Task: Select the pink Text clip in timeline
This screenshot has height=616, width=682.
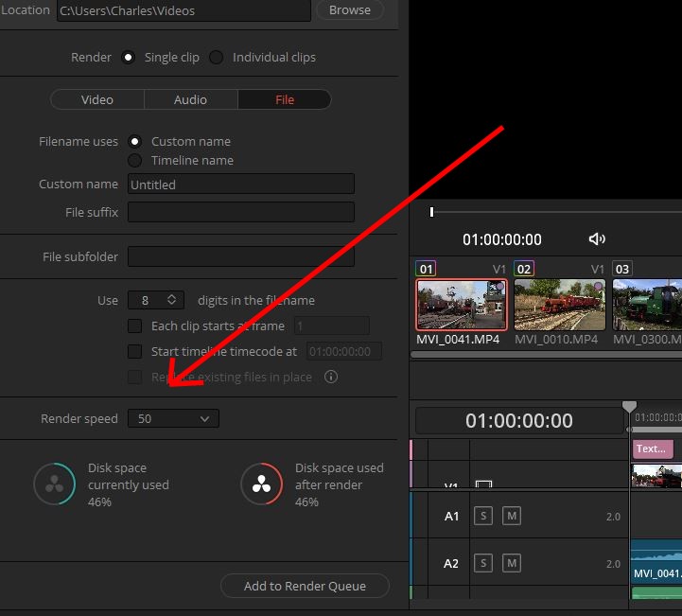Action: [x=653, y=449]
